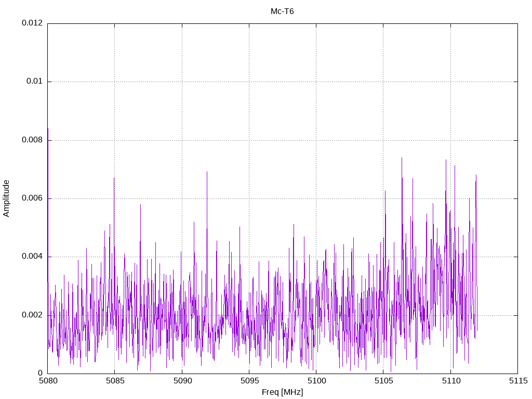Click the 0.008 y-axis tick label

(32, 140)
